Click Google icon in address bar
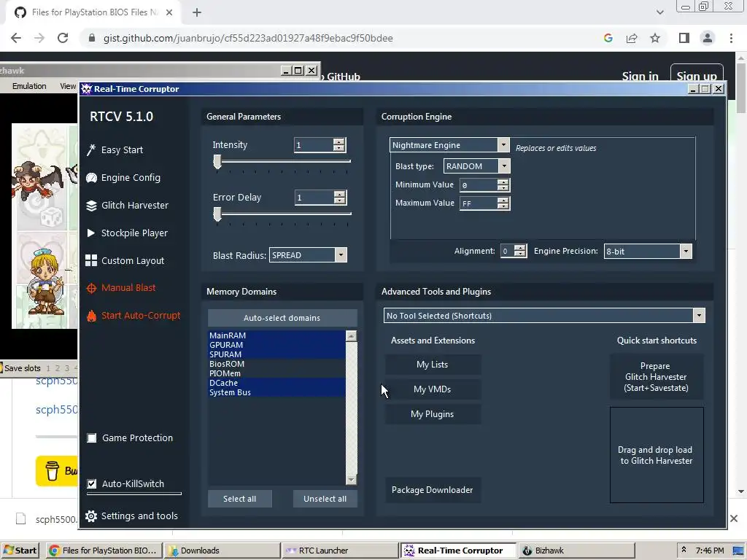 pos(608,38)
